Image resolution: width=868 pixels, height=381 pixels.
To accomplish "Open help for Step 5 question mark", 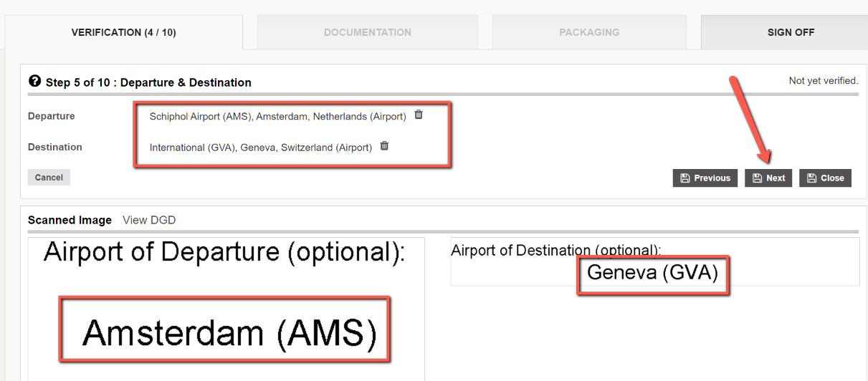I will [x=34, y=82].
